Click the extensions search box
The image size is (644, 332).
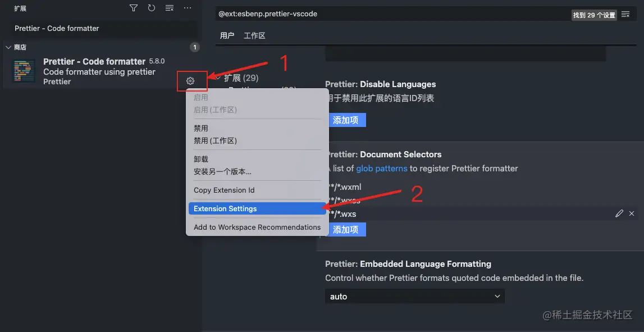pos(104,28)
